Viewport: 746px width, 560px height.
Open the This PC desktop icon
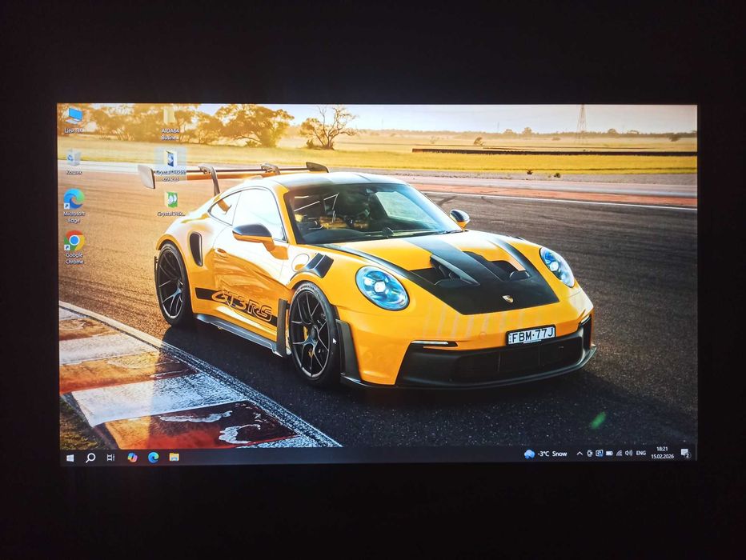coord(74,120)
